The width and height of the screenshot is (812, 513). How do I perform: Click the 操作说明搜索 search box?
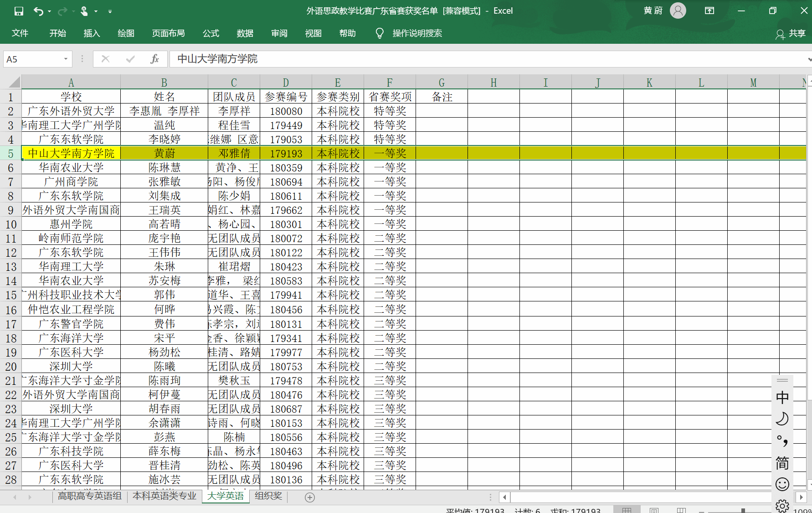[x=416, y=33]
